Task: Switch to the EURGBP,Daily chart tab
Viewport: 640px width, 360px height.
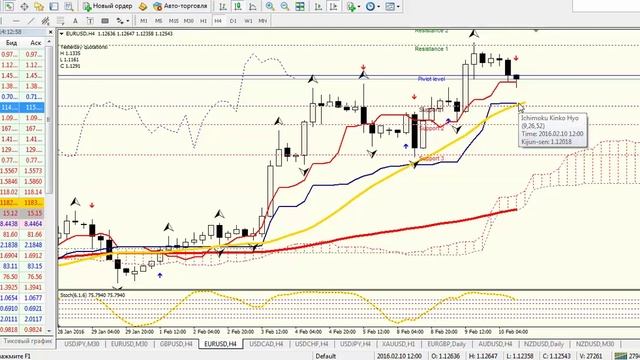Action: (x=447, y=344)
